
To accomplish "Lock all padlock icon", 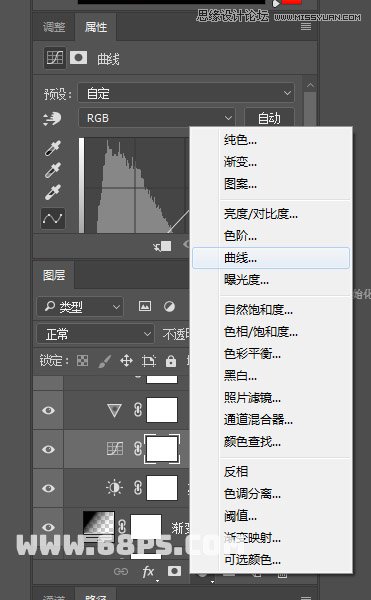I will [x=171, y=360].
